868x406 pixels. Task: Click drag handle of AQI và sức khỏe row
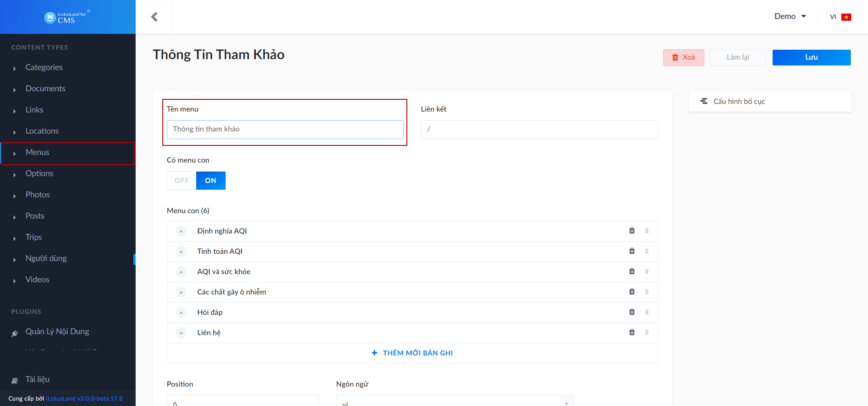647,271
